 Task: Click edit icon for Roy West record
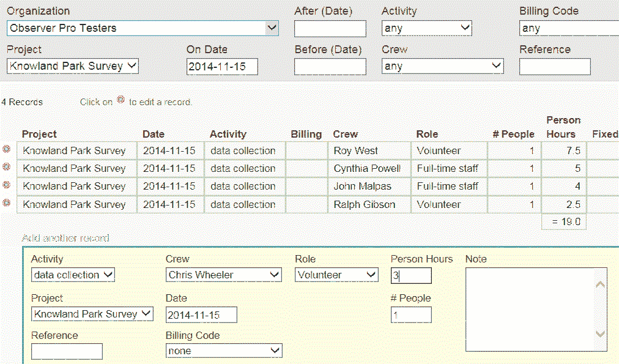point(7,149)
